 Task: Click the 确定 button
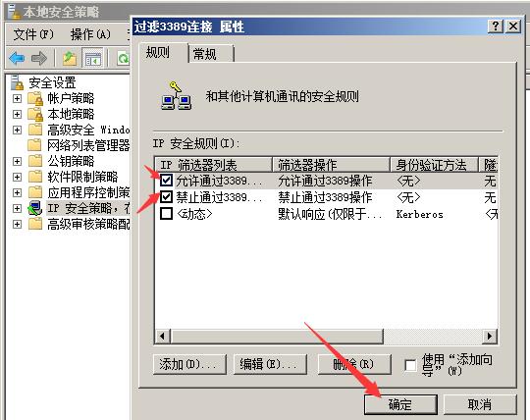coord(400,404)
